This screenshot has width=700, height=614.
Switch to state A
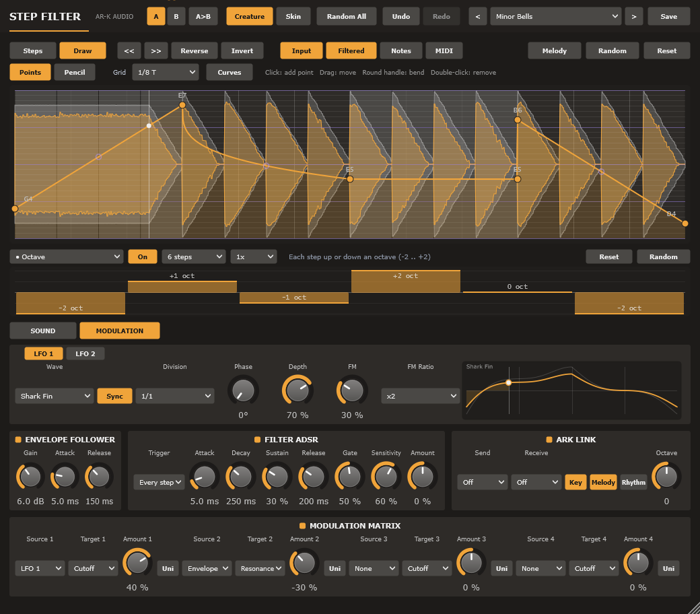tap(155, 17)
